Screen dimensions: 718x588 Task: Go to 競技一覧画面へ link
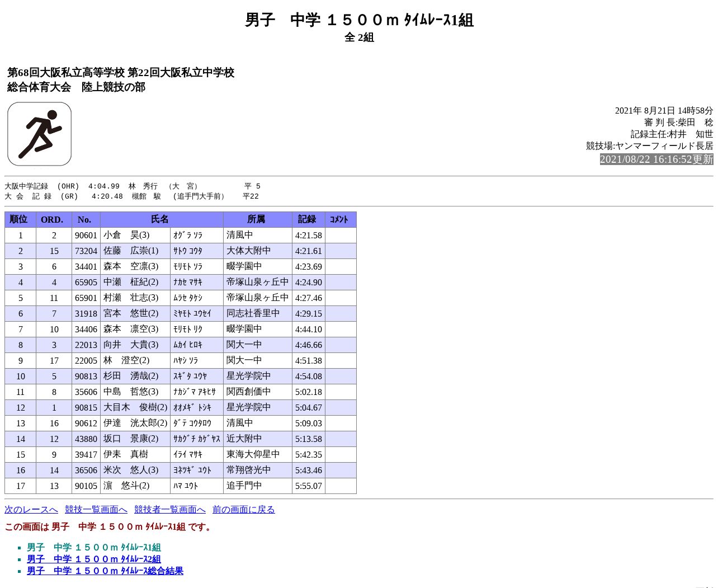[x=96, y=510]
